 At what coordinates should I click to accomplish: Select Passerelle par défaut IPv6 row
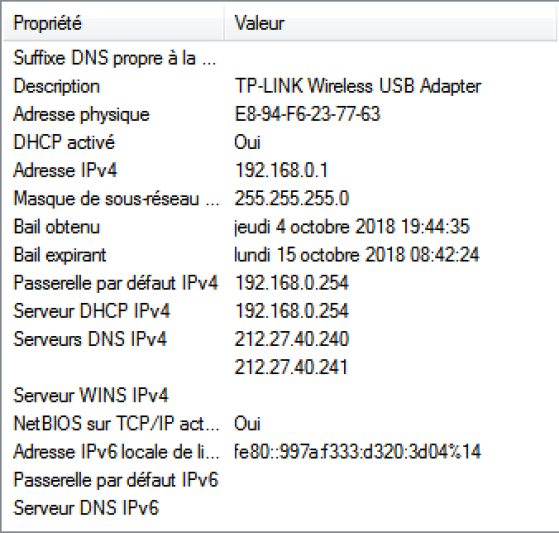coord(280,480)
